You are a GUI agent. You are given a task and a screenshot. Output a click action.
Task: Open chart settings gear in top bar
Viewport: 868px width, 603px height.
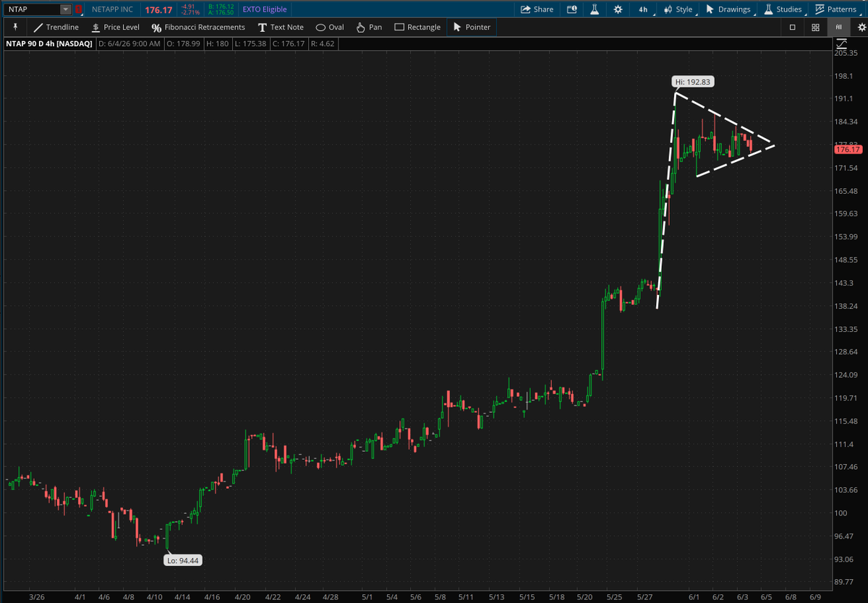point(618,9)
